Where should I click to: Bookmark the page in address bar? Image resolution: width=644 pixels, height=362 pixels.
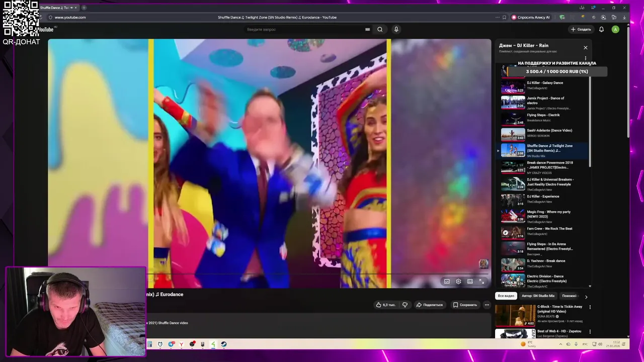(505, 17)
